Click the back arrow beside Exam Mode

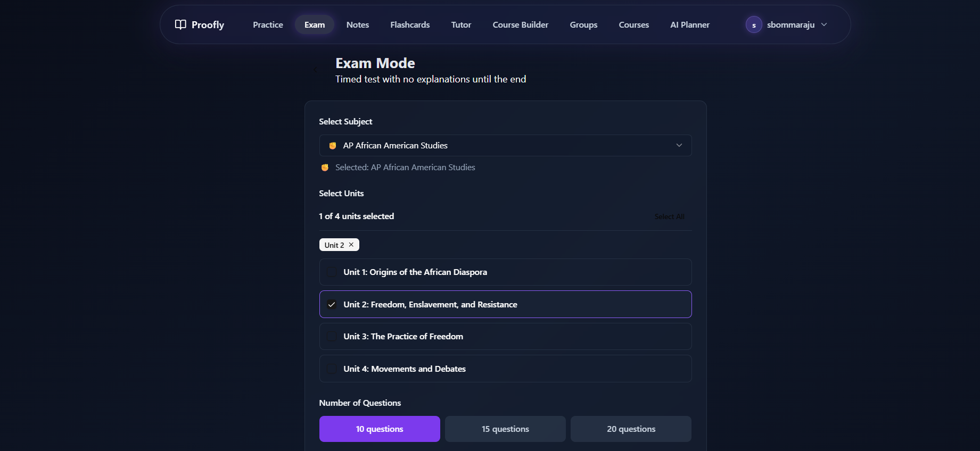point(316,70)
